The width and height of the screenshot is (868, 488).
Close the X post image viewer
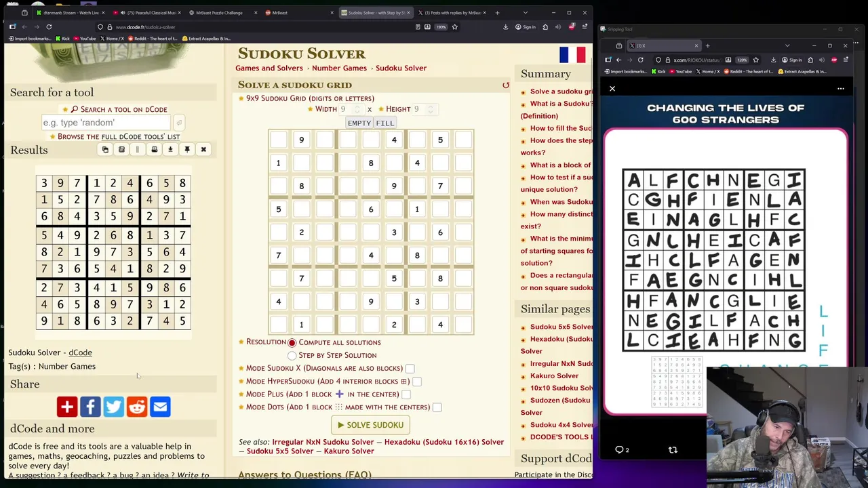coord(612,89)
